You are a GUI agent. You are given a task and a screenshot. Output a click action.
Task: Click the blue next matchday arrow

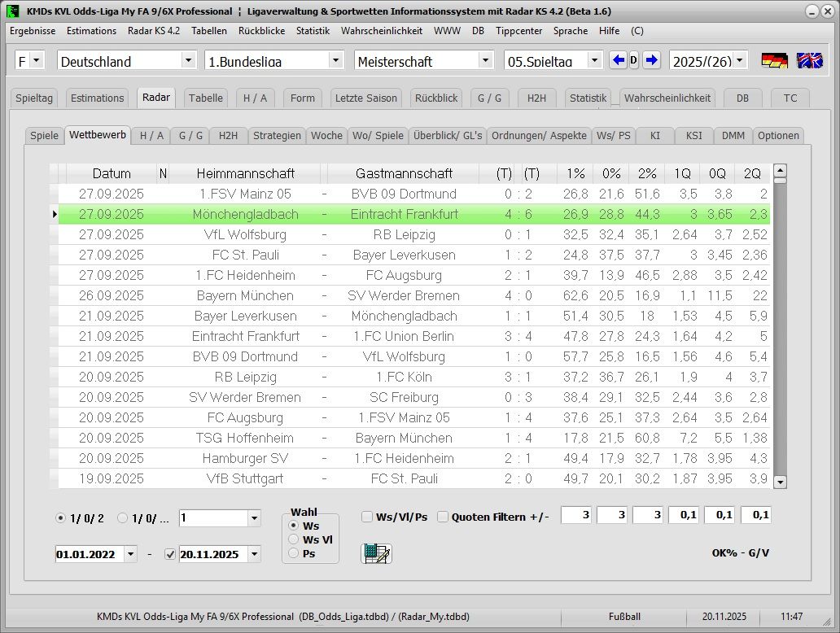pyautogui.click(x=651, y=60)
